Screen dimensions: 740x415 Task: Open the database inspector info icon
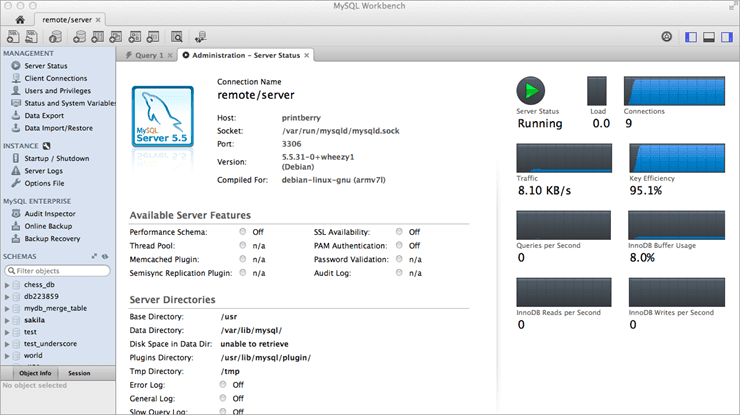pos(55,37)
